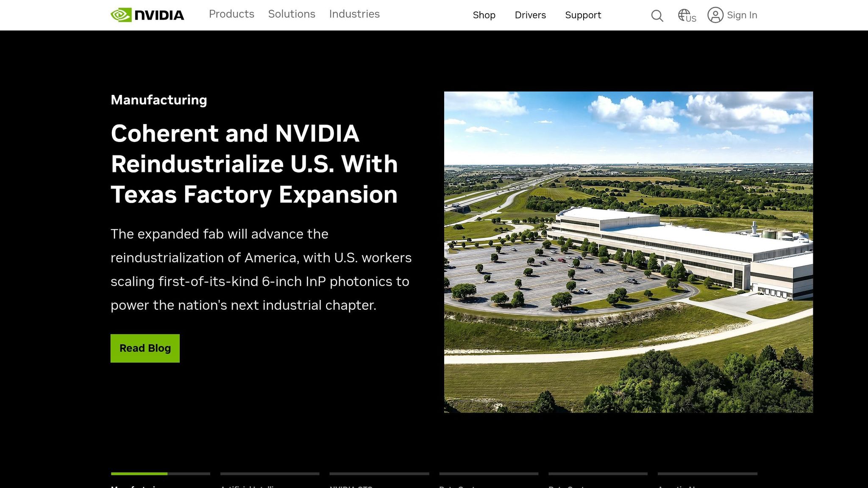Open the aerial factory photo
This screenshot has height=488, width=868.
(629, 252)
